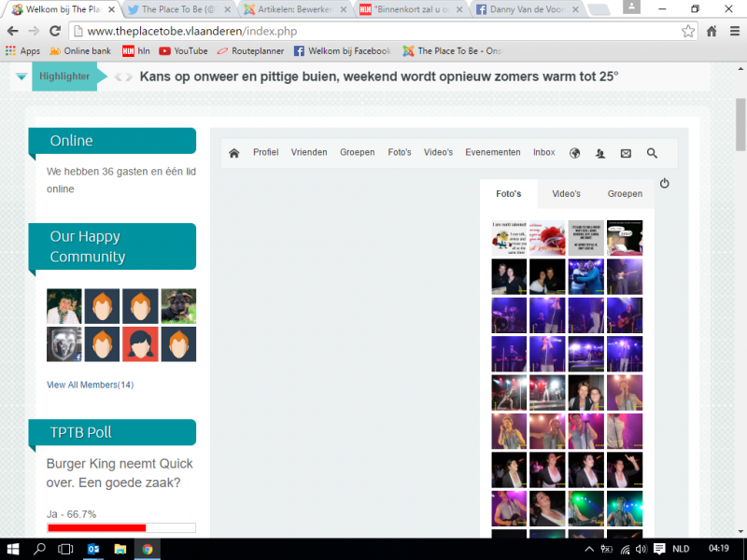Open the magnifier search icon in community toolbar
The height and width of the screenshot is (560, 747).
coord(652,153)
